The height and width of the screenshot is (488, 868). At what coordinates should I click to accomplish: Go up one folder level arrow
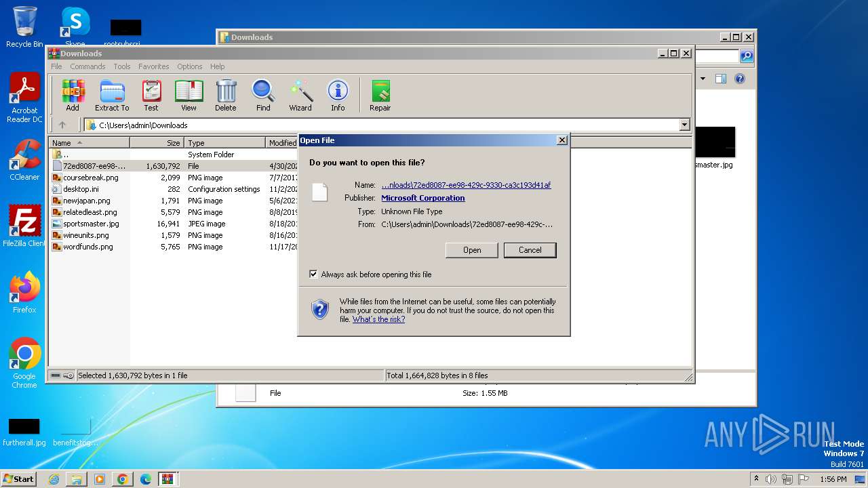click(x=62, y=125)
